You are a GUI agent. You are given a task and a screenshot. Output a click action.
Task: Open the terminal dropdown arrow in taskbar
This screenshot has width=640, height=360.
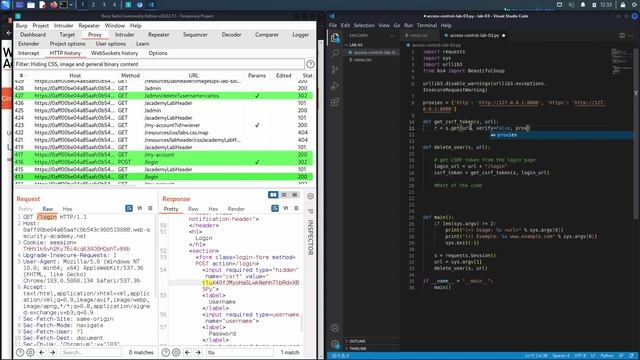tap(71, 5)
